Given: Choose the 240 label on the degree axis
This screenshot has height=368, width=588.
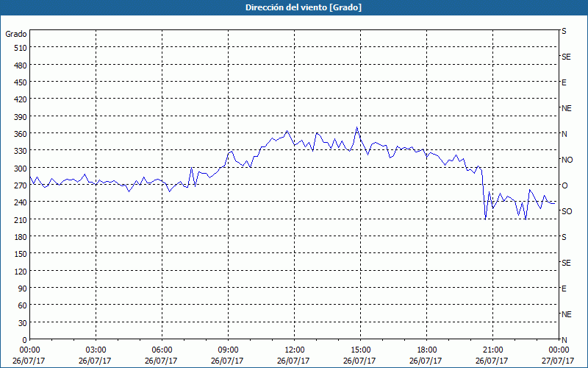Looking at the screenshot, I should pyautogui.click(x=21, y=202).
